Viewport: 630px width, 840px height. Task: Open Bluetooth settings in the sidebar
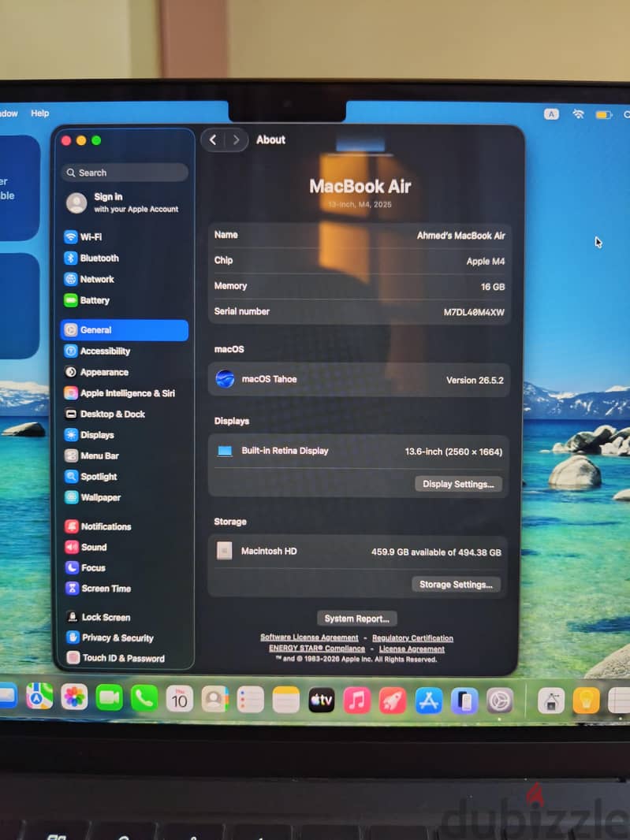pos(125,258)
